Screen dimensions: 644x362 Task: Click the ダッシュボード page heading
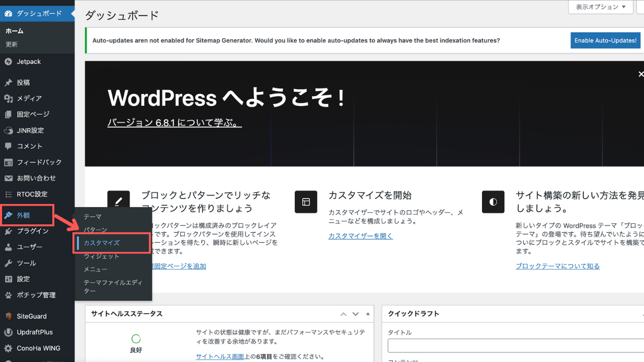point(122,15)
